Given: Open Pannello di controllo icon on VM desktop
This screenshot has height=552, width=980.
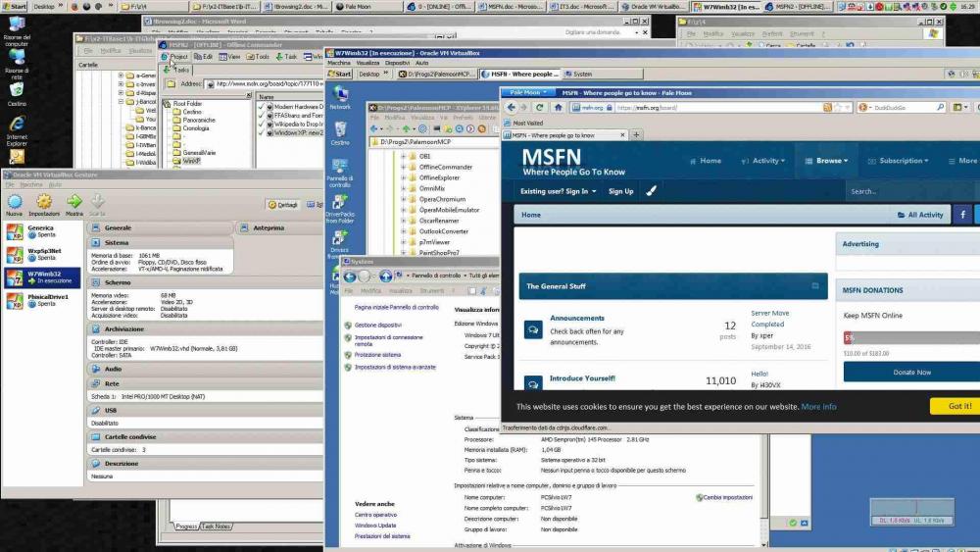Looking at the screenshot, I should click(340, 173).
